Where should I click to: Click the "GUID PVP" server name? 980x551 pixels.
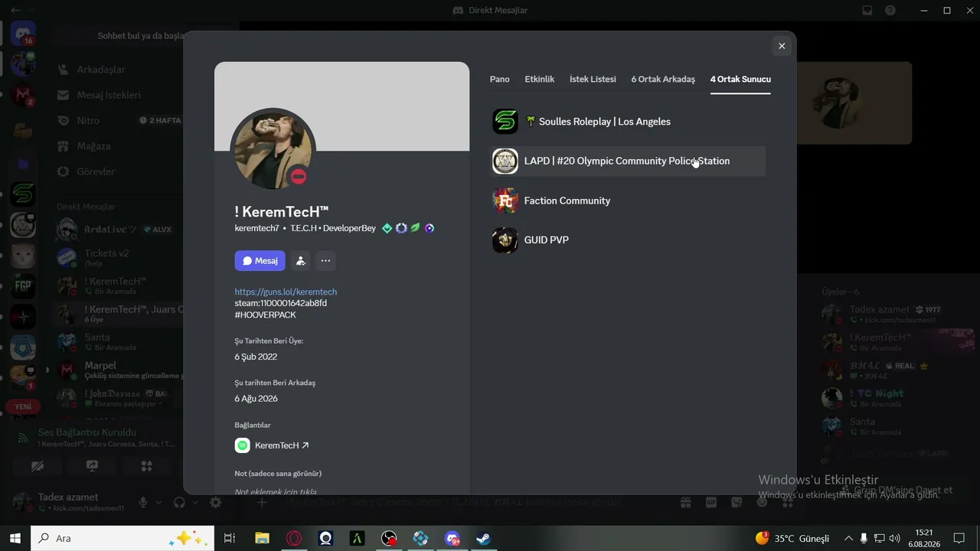tap(547, 240)
